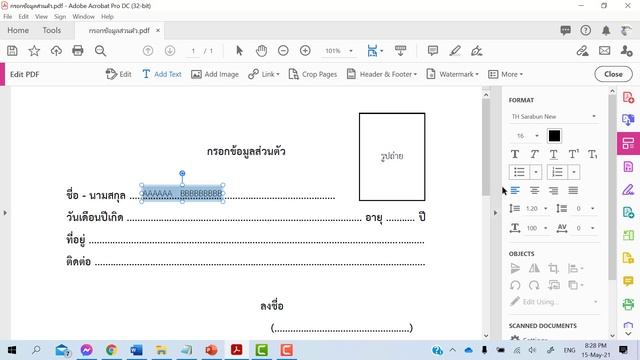Image resolution: width=640 pixels, height=360 pixels.
Task: Zoom out with minus icon
Action: (x=283, y=51)
